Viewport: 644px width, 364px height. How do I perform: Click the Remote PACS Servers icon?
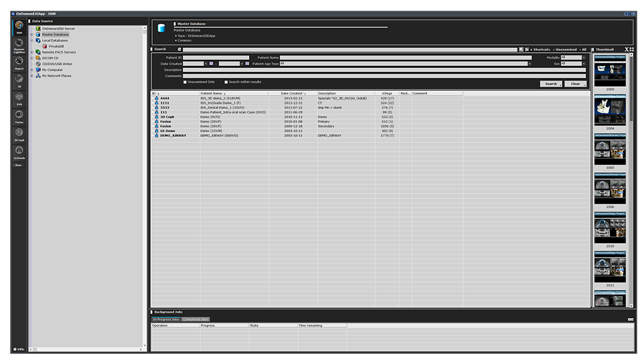[x=38, y=52]
